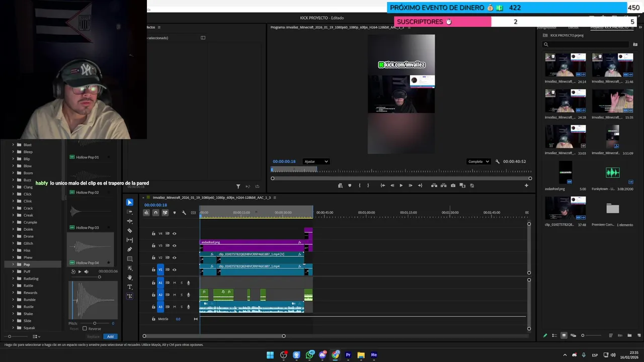
Task: Play the sound preview in browser
Action: [79, 271]
